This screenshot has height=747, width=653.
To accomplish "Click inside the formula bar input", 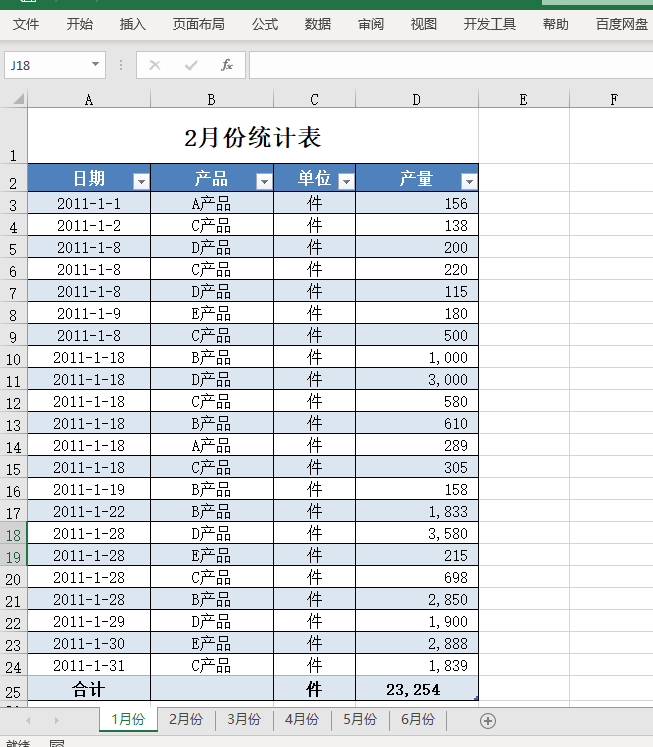I will [x=451, y=65].
